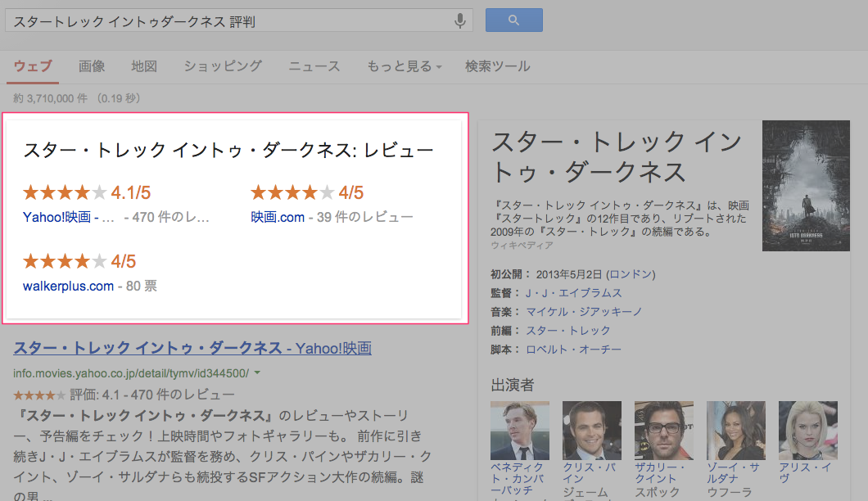Click the info.movies.yahoo.co.jp result URL

click(x=131, y=373)
